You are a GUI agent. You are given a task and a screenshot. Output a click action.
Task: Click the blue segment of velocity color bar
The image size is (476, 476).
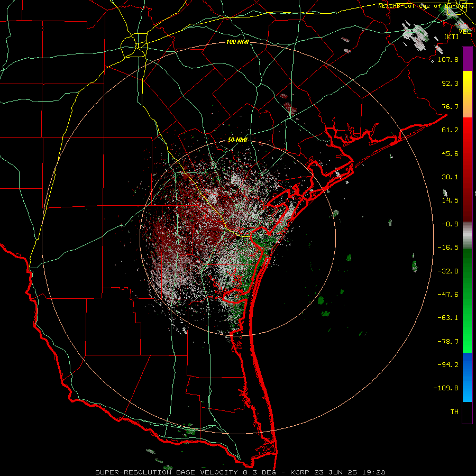467,377
